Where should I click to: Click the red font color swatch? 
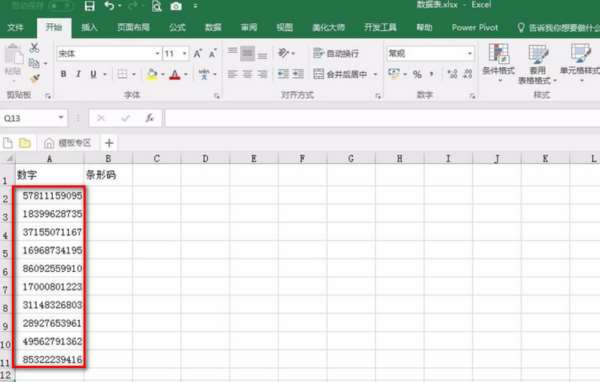[175, 74]
